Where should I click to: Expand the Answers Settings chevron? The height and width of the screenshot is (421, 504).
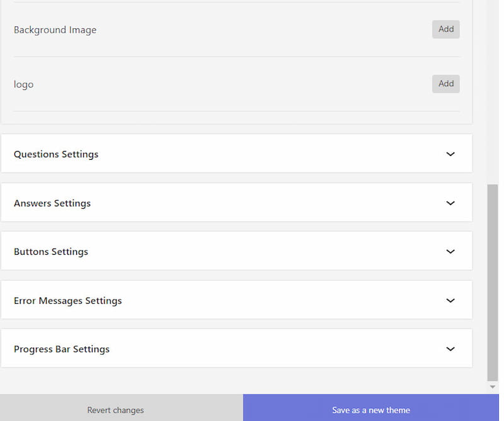tap(450, 203)
